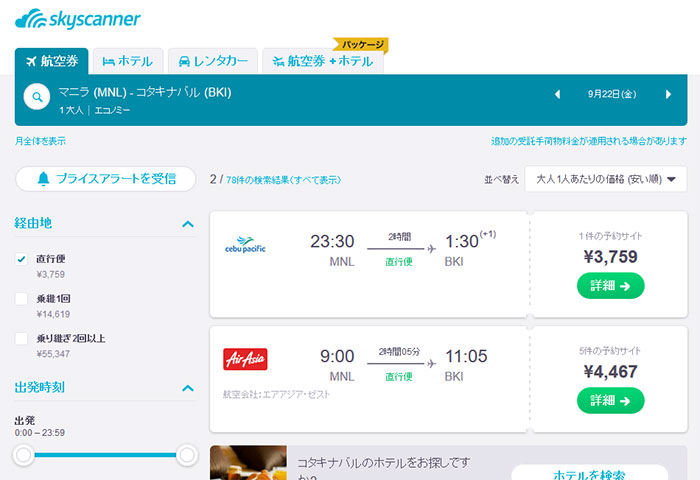Click the AirAsia airline logo

click(245, 359)
